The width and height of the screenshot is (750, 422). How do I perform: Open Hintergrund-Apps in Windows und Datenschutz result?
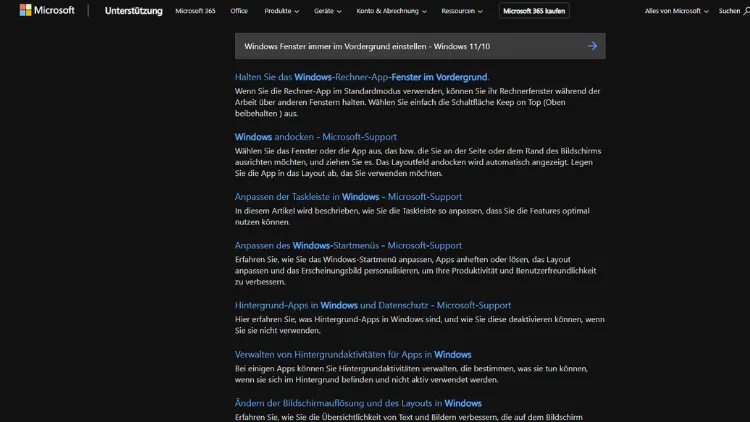tap(373, 305)
